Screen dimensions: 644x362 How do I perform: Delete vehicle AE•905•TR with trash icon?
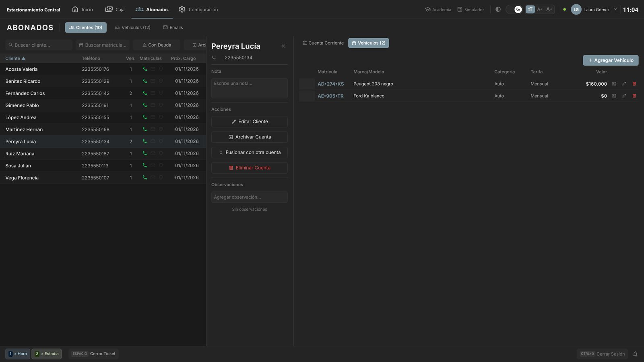(634, 96)
